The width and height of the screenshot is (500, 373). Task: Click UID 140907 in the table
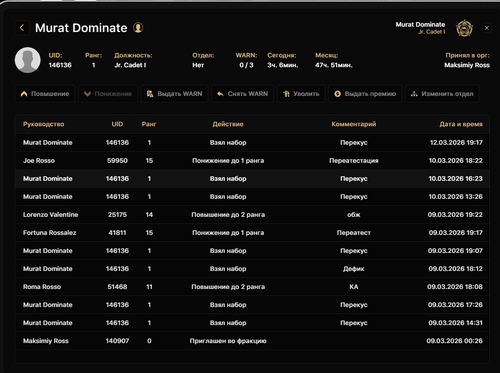117,341
